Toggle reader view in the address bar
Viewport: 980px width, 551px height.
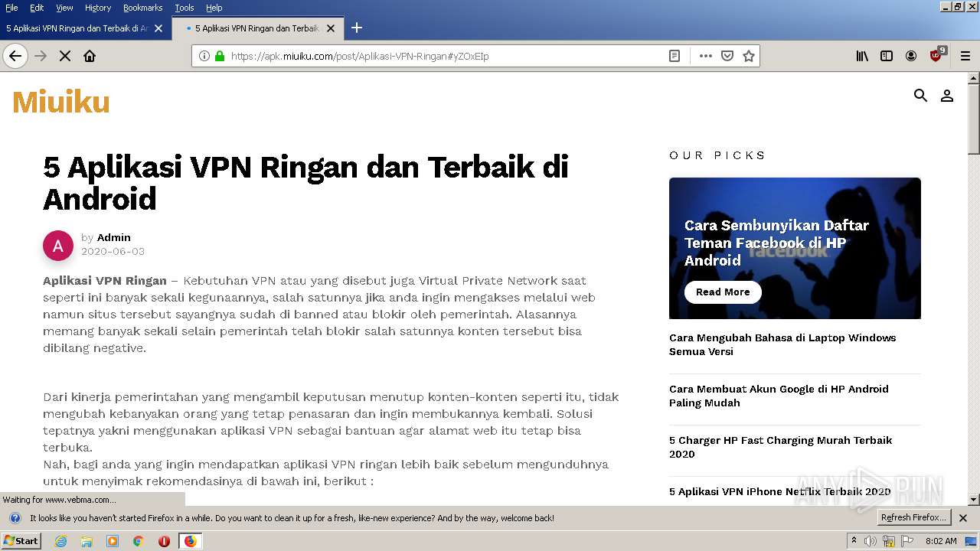coord(675,56)
